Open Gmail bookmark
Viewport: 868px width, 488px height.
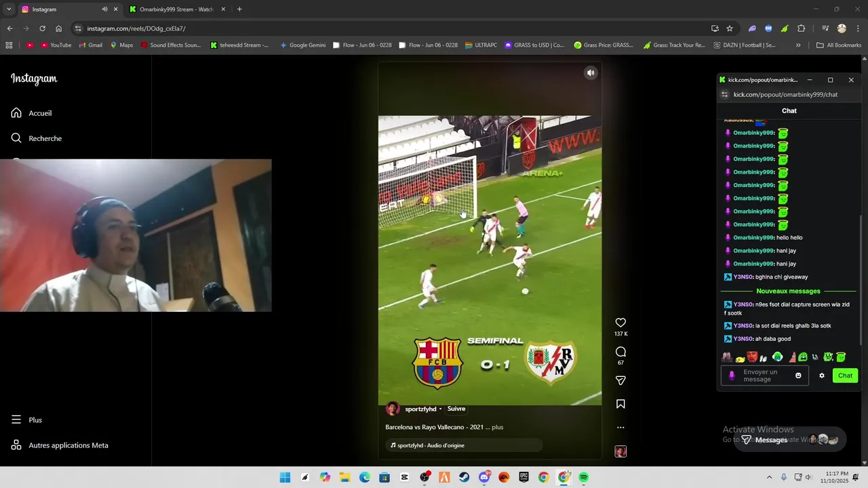point(90,45)
